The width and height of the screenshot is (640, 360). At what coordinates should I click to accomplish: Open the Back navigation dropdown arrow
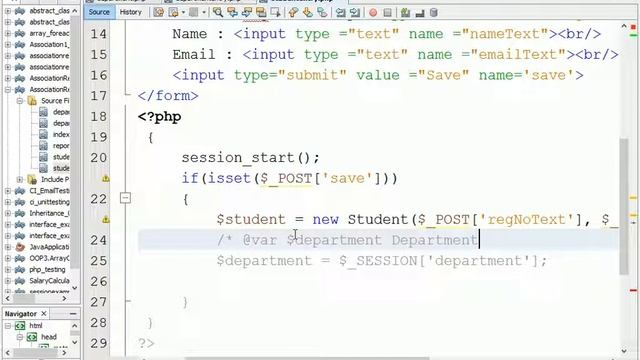tap(183, 12)
